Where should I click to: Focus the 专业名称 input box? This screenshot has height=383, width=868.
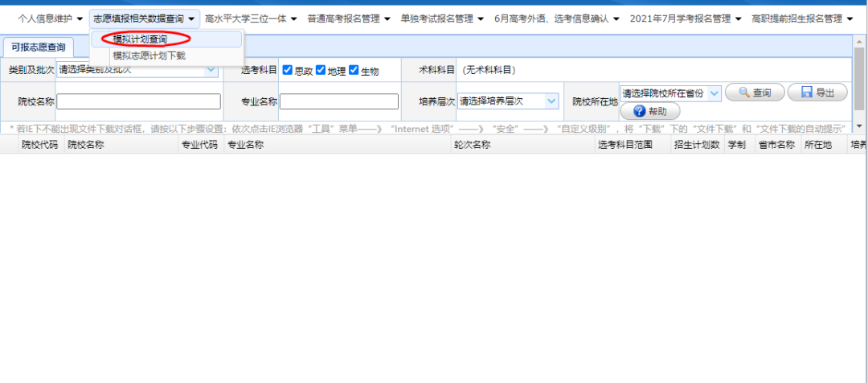(338, 101)
